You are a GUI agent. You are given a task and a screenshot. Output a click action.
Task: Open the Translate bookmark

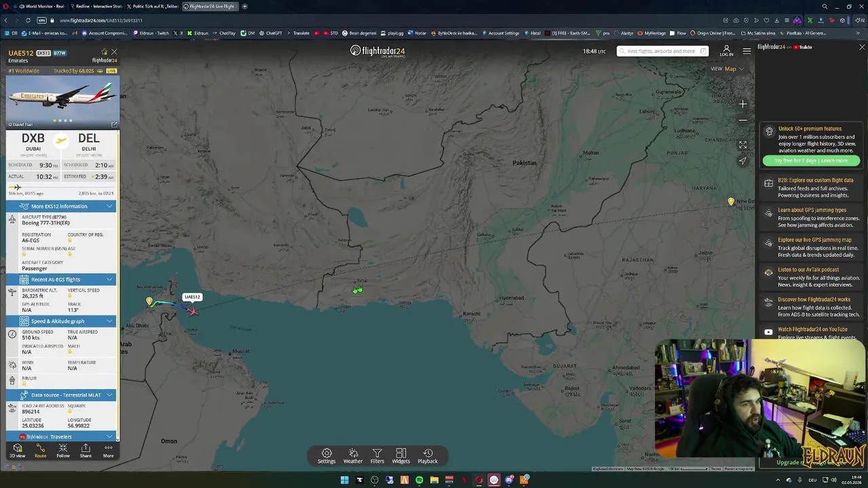[298, 33]
